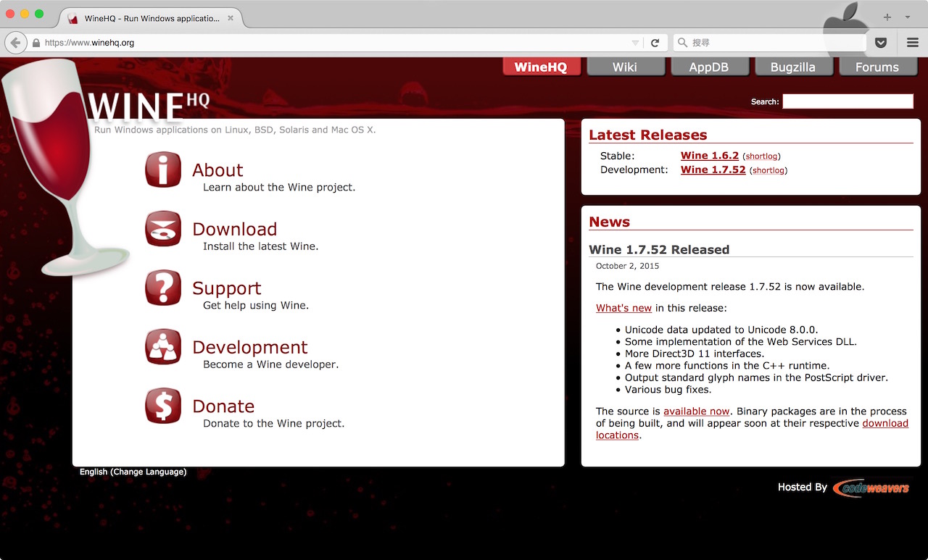Switch to the Bugzilla tab

click(793, 67)
